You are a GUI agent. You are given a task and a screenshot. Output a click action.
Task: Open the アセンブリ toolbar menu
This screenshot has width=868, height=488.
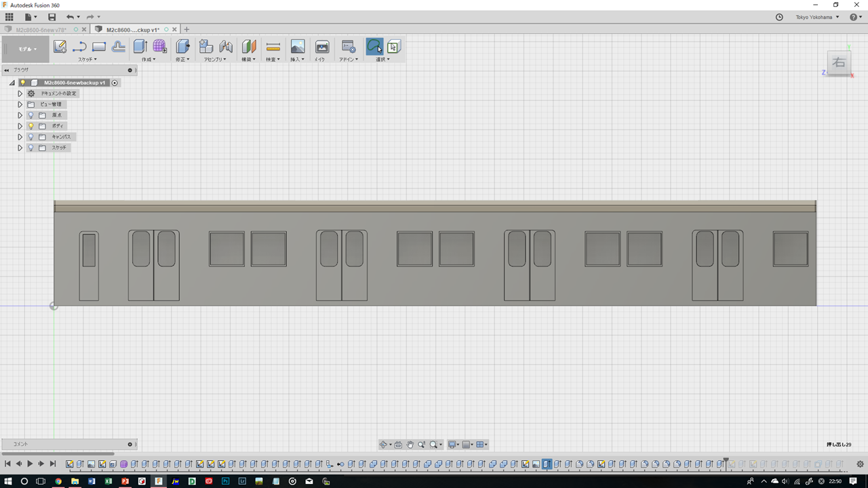point(216,60)
